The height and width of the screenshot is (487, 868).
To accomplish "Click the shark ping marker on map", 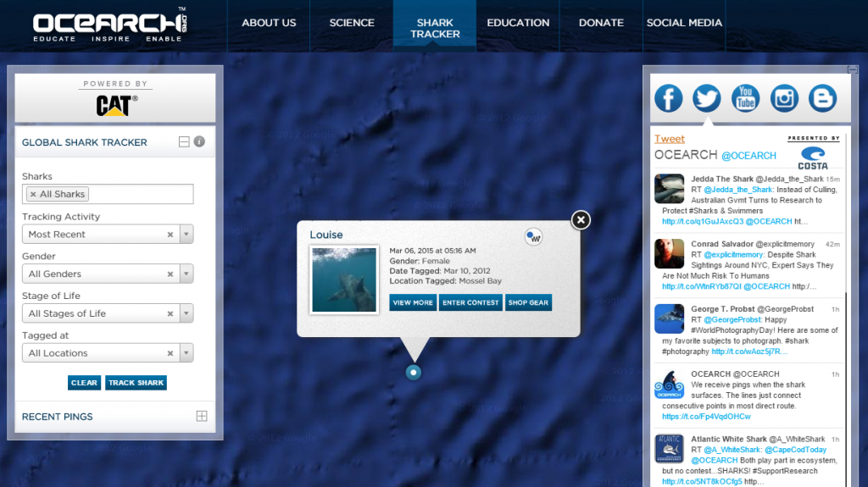I will [x=413, y=373].
